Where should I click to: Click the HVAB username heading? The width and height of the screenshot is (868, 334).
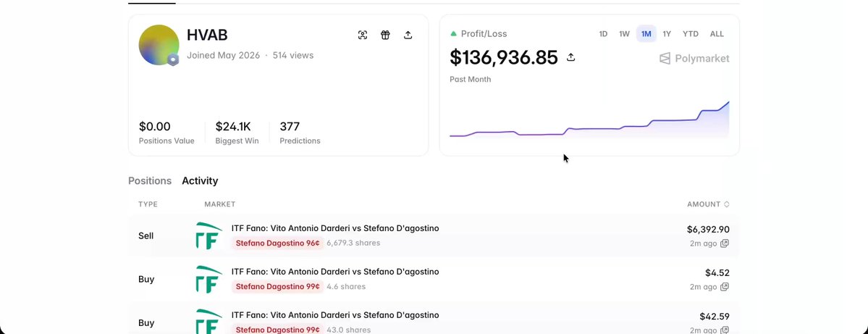click(207, 35)
